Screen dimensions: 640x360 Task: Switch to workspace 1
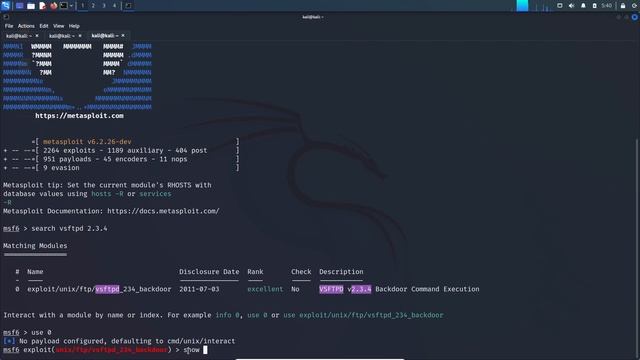[82, 6]
